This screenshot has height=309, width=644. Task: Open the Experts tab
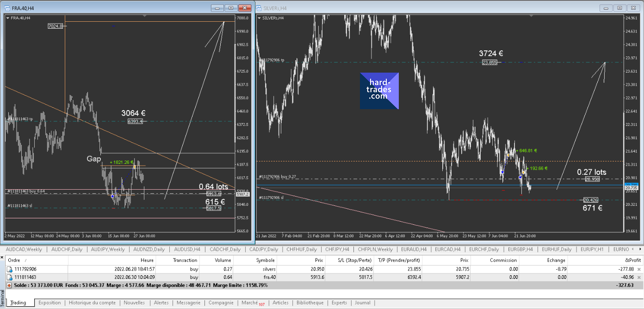[x=339, y=303]
